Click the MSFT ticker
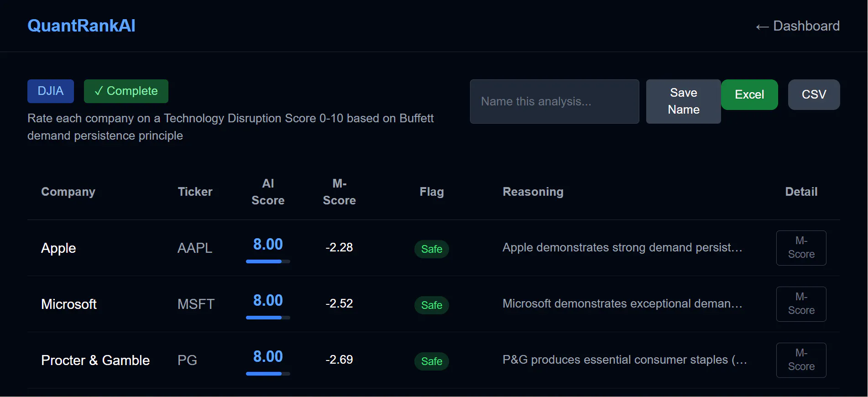This screenshot has height=397, width=868. (196, 304)
